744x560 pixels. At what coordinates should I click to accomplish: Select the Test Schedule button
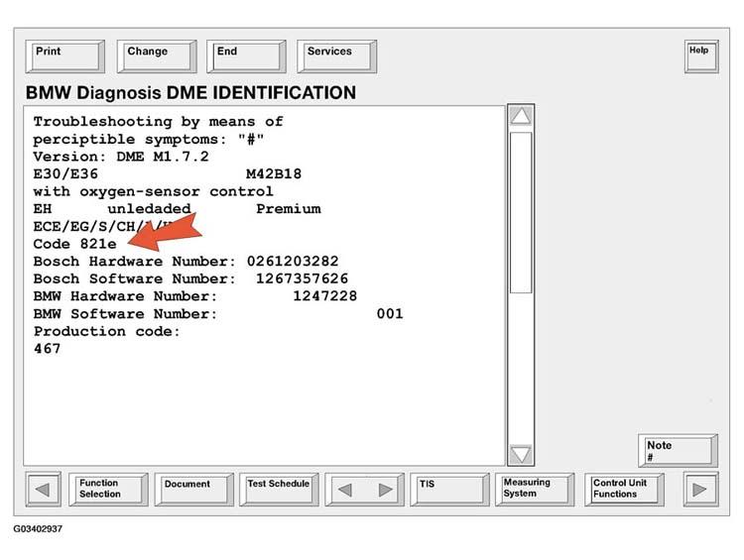tap(279, 490)
